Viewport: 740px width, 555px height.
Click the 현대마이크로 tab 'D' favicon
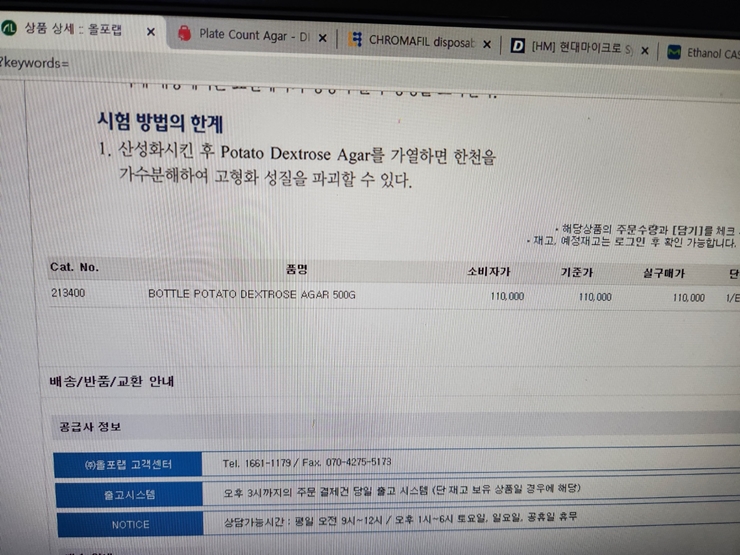coord(517,47)
